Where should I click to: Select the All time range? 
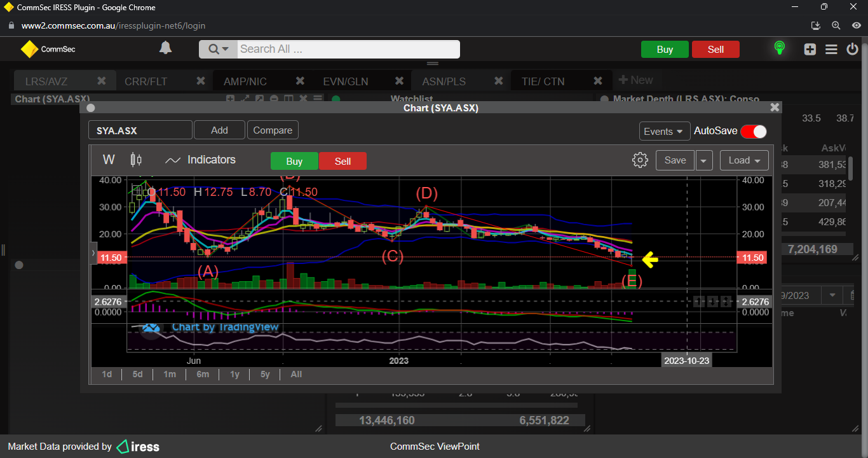pos(296,374)
